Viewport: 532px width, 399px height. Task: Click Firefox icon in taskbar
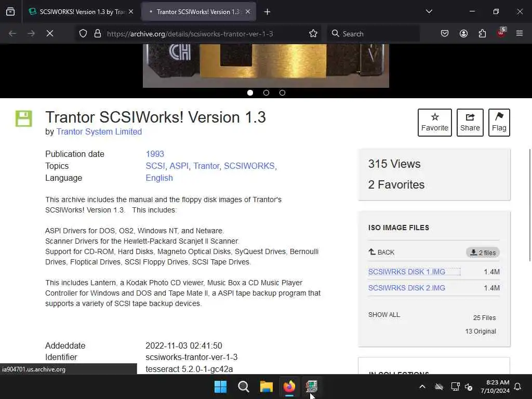click(x=289, y=387)
